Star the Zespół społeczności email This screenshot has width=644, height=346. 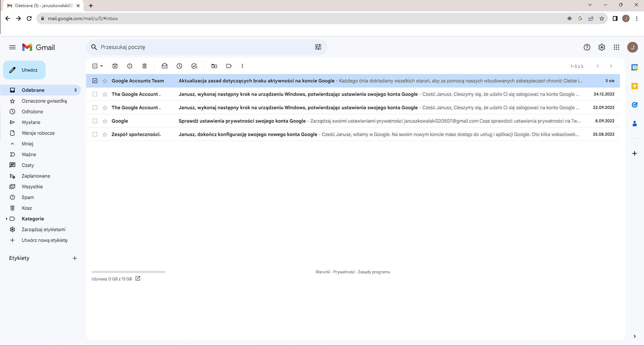tap(105, 134)
